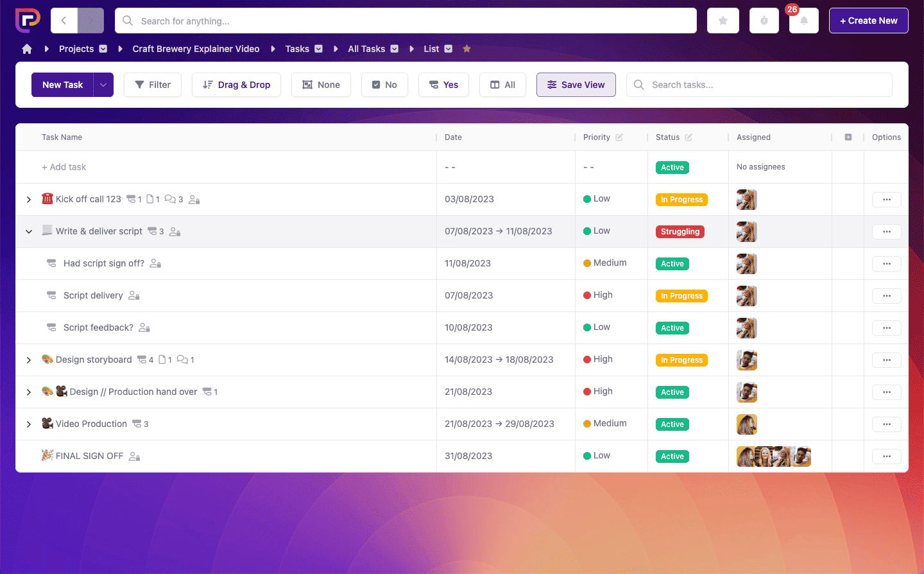924x574 pixels.
Task: Open options menu for the Kick off call task
Action: coord(886,199)
